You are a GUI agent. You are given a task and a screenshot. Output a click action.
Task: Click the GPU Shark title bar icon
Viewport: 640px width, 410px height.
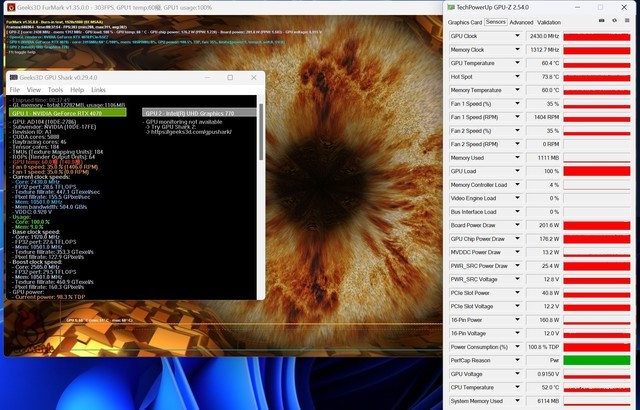(14, 77)
